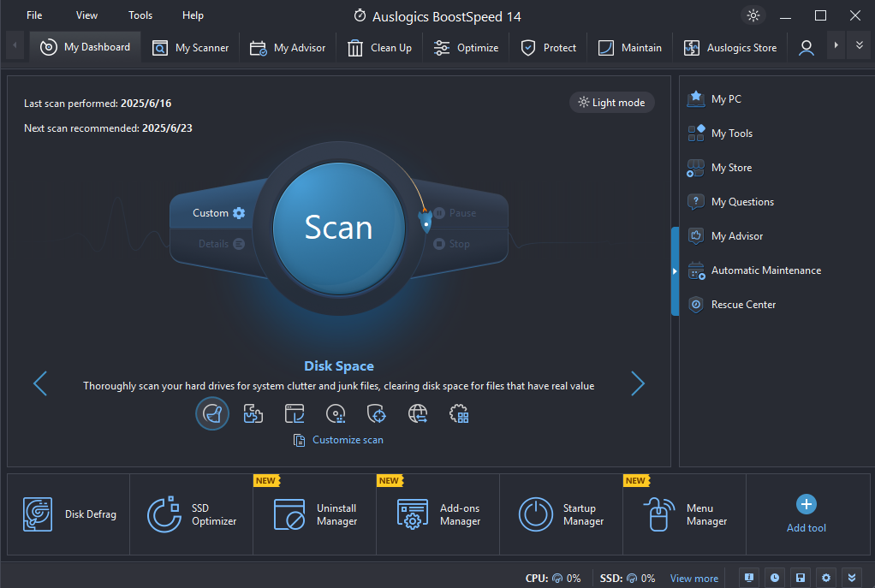Show scan Details
Viewport: 875px width, 588px height.
(x=221, y=244)
